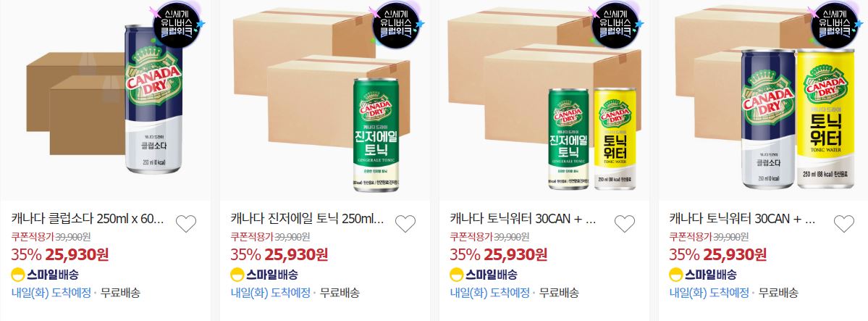Open the 진저에일 and 토닉워터 two-can product image
Viewport: 868px width, 321px height.
[x=544, y=100]
